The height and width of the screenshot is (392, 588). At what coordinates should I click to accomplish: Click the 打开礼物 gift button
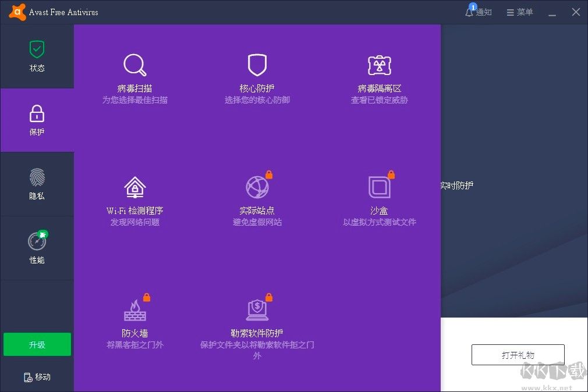coord(518,354)
